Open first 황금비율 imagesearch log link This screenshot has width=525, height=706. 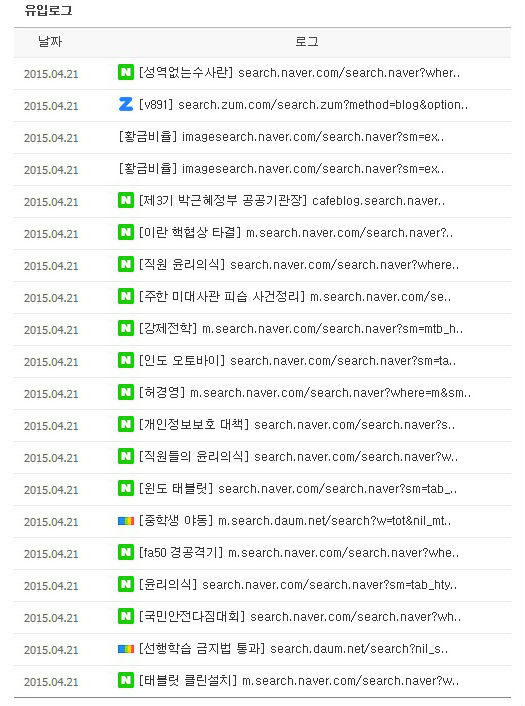[281, 136]
